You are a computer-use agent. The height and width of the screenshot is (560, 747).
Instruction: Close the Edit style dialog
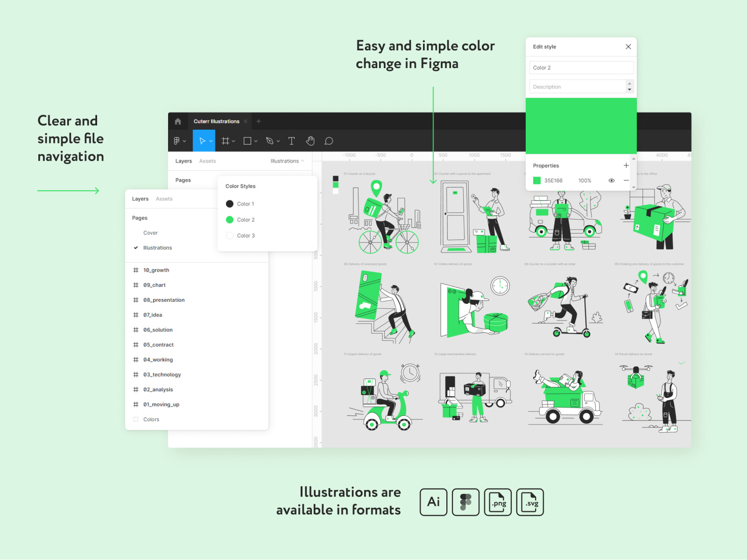pyautogui.click(x=628, y=47)
